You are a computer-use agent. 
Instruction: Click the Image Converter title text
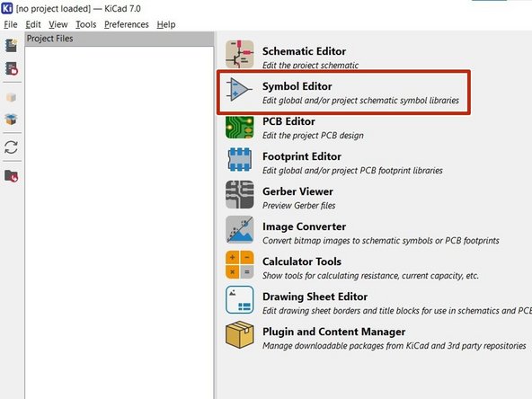tap(304, 226)
